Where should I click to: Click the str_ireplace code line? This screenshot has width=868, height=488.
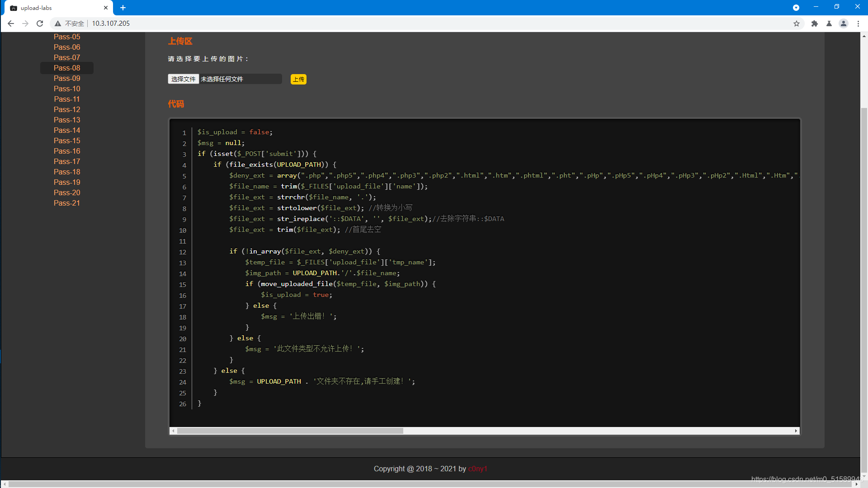click(x=366, y=219)
